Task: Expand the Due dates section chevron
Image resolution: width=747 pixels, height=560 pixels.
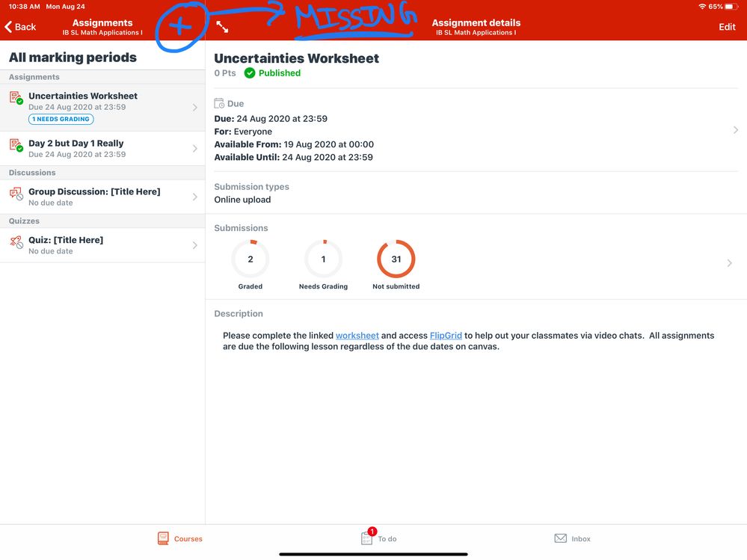Action: [x=736, y=130]
